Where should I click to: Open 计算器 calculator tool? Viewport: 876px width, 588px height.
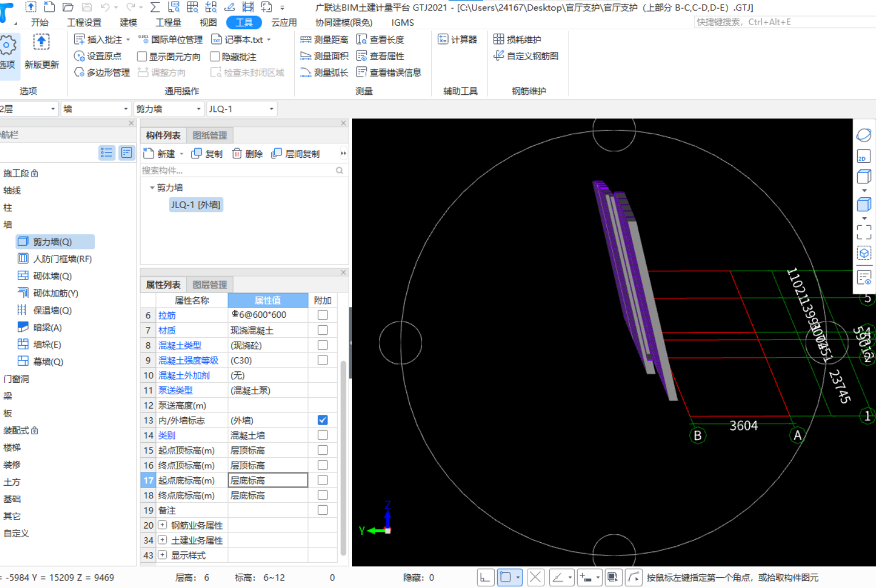click(457, 39)
